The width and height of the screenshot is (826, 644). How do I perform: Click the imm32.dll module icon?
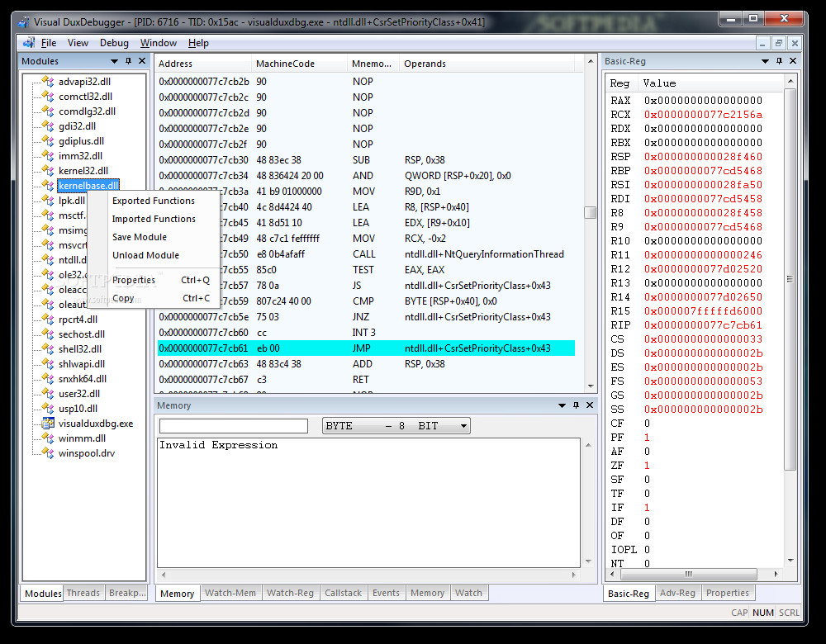pos(48,156)
